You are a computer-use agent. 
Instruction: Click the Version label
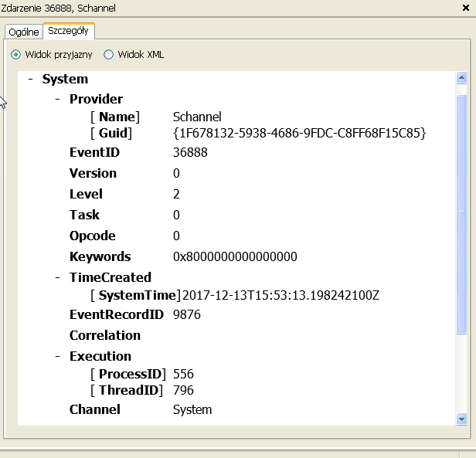(x=93, y=173)
